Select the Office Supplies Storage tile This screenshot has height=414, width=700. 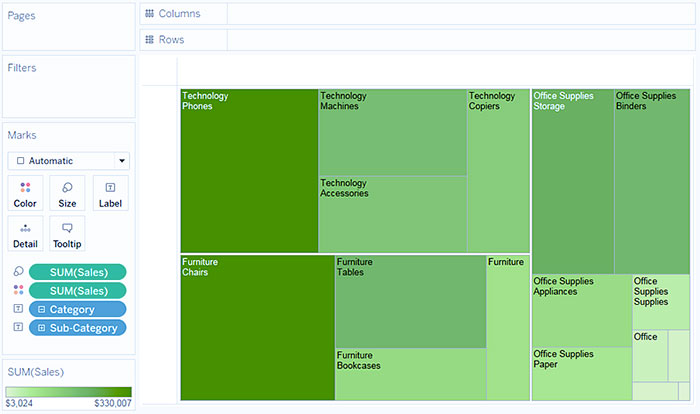(x=573, y=181)
